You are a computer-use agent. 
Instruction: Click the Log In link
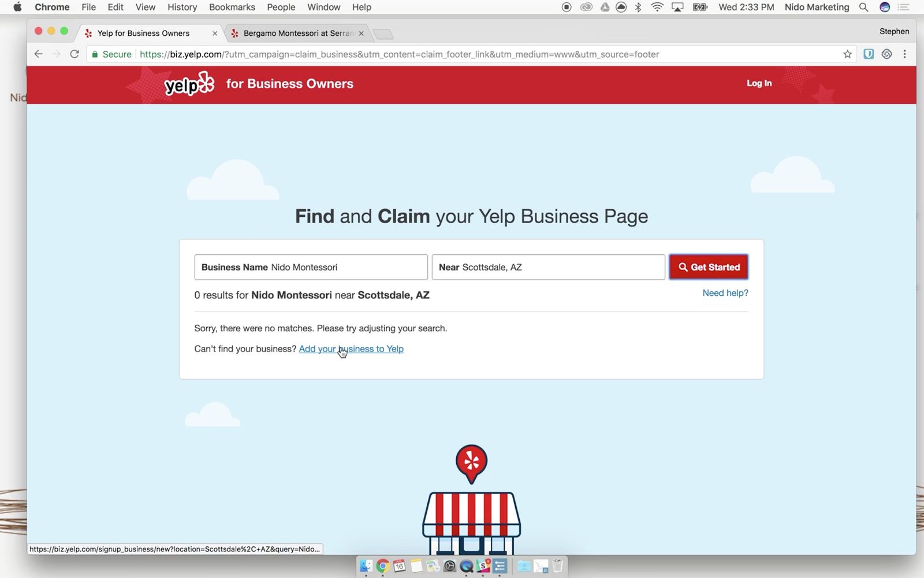click(759, 83)
